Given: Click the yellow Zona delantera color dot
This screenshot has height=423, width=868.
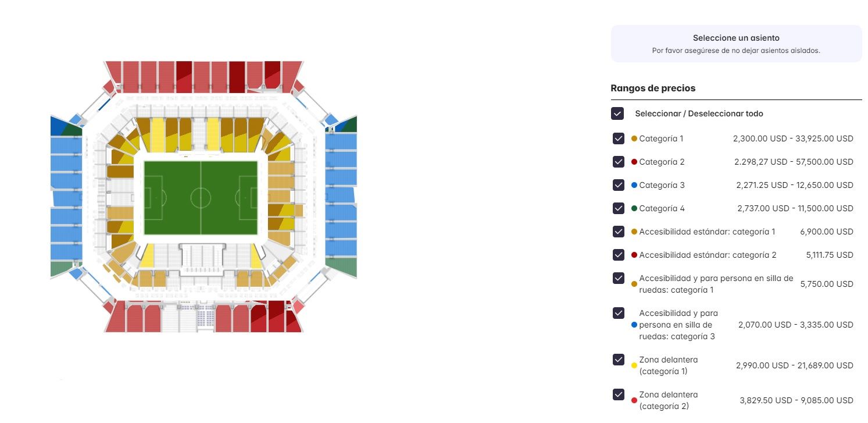Looking at the screenshot, I should click(x=634, y=365).
